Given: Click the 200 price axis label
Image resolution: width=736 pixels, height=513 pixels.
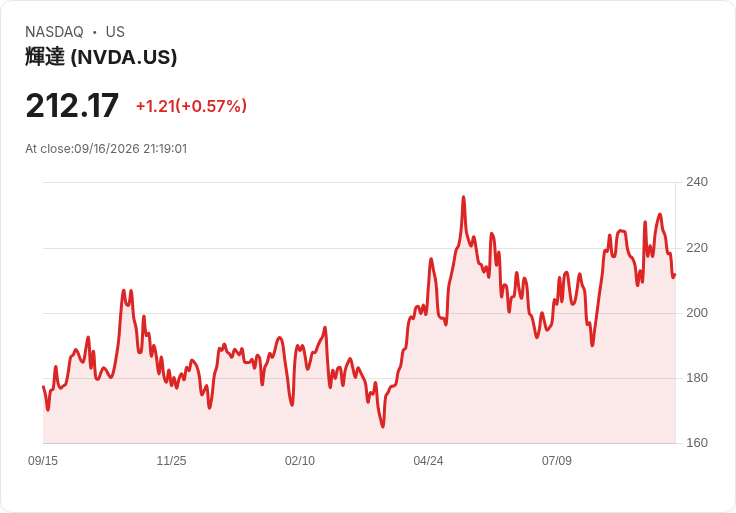Looking at the screenshot, I should coord(697,313).
